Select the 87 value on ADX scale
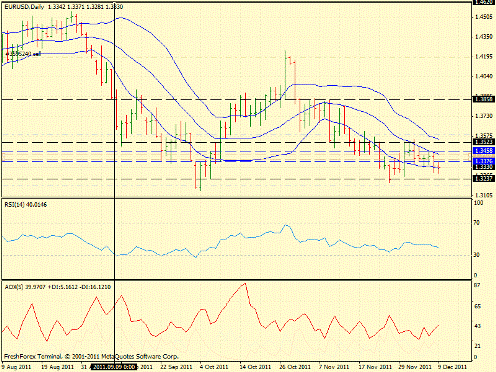Viewport: 496px width, 372px height. pos(477,285)
